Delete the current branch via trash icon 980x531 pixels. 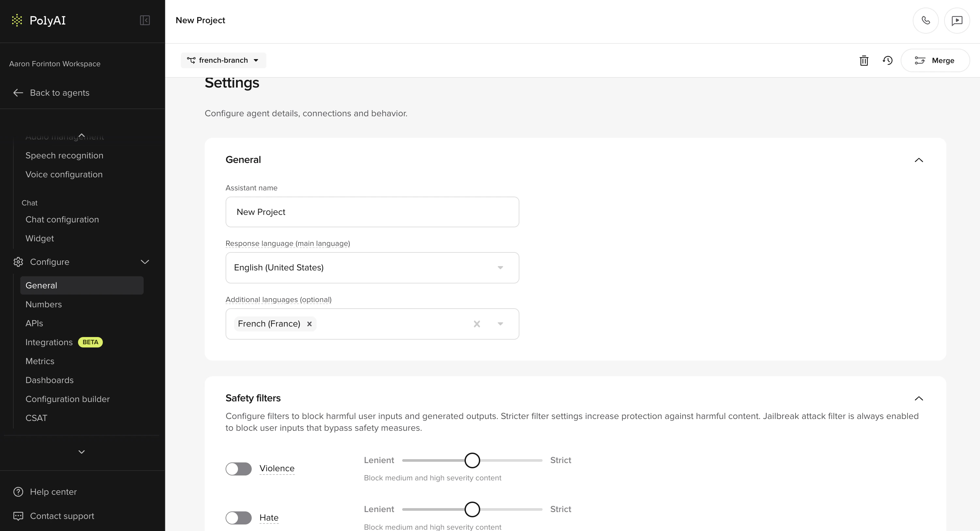863,60
